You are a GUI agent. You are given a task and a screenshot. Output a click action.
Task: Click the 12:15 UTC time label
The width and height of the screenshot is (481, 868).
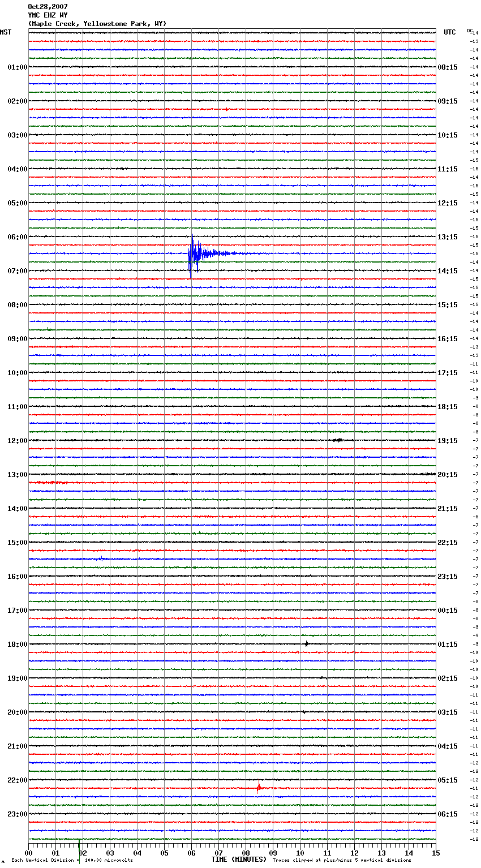(448, 203)
